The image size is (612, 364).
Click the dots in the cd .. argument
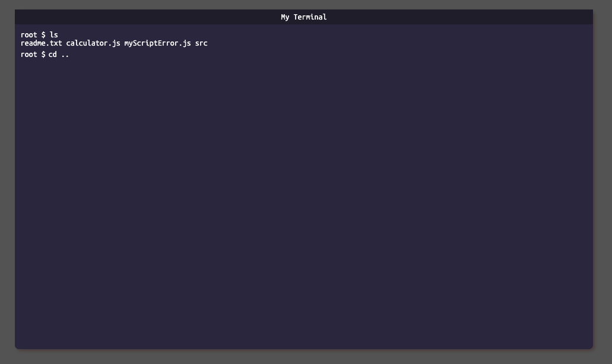pos(66,54)
